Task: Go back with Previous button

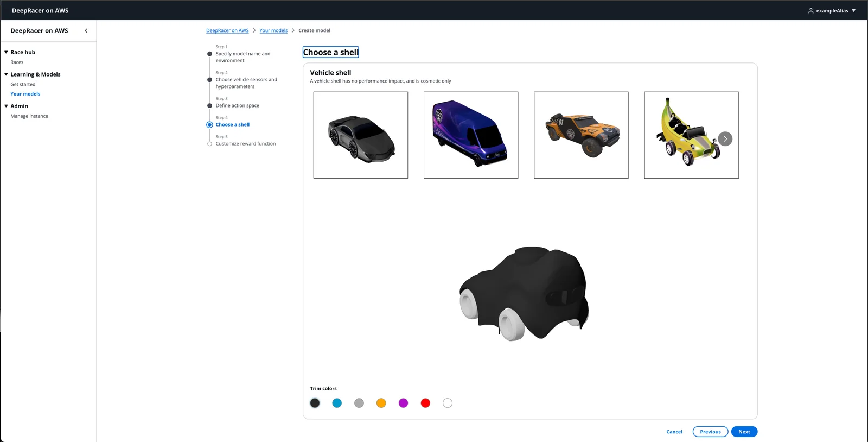Action: click(710, 432)
